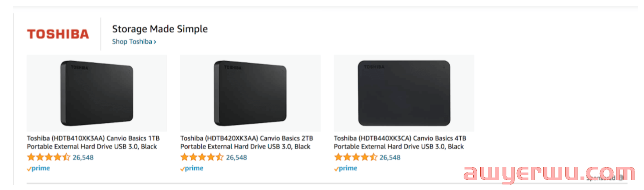
Task: Click Prime badge under the 4TB drive
Action: coord(346,168)
